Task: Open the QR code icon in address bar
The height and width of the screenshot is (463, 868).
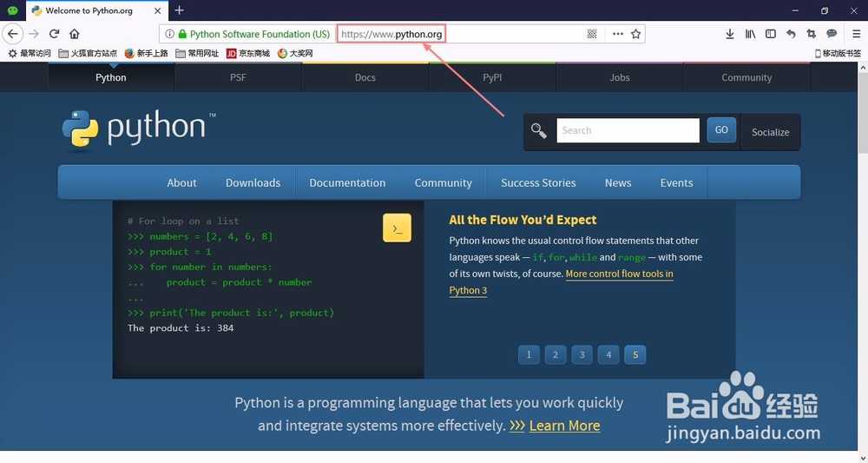Action: [x=592, y=35]
